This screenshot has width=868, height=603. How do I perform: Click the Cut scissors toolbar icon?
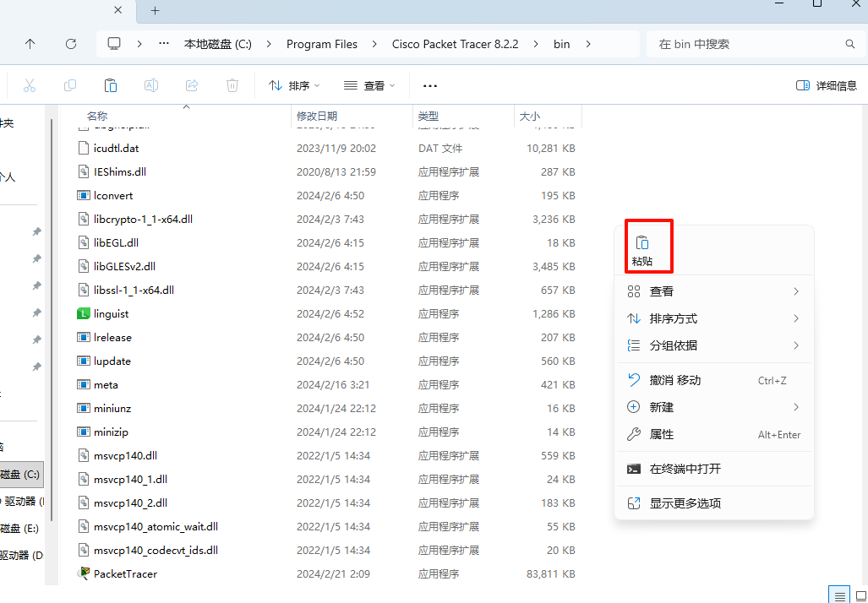(x=30, y=86)
